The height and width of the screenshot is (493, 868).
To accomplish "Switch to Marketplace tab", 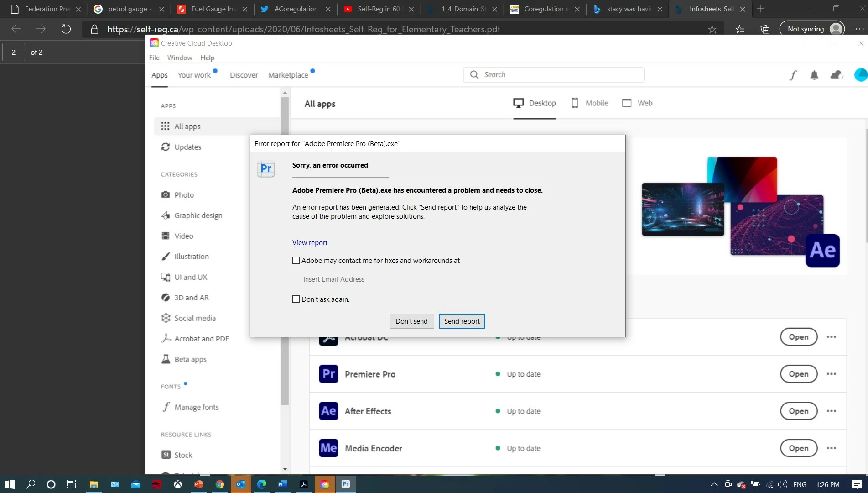I will [x=288, y=75].
